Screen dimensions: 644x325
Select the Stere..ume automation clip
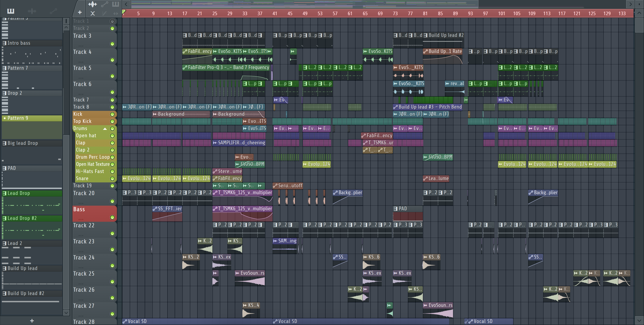pos(227,171)
